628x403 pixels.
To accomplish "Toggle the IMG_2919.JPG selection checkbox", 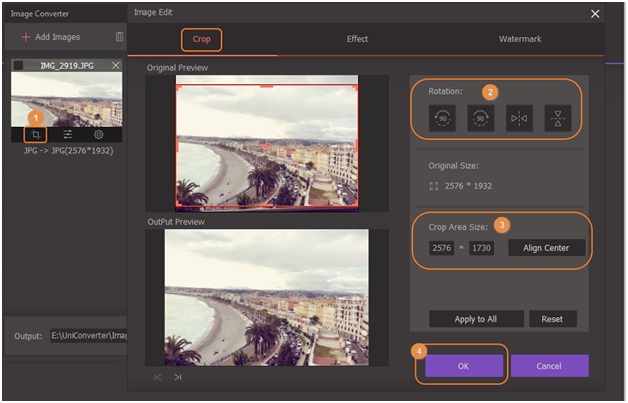I will tap(19, 65).
